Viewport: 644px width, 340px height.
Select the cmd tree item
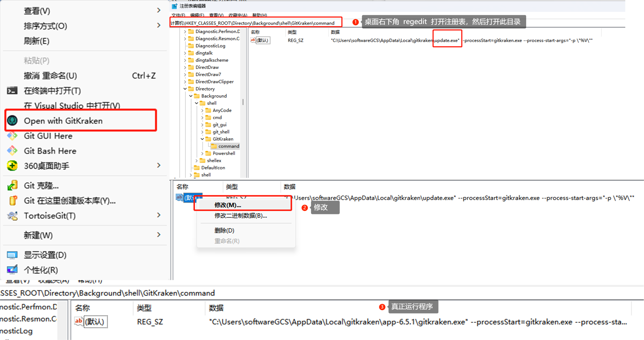pyautogui.click(x=217, y=117)
